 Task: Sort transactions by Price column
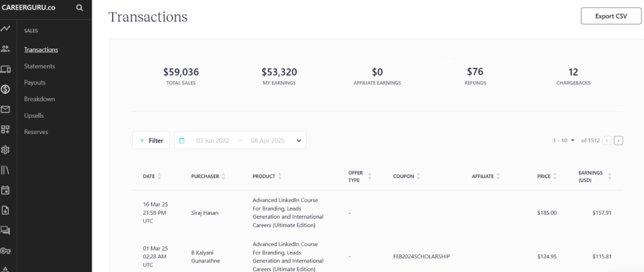(555, 176)
